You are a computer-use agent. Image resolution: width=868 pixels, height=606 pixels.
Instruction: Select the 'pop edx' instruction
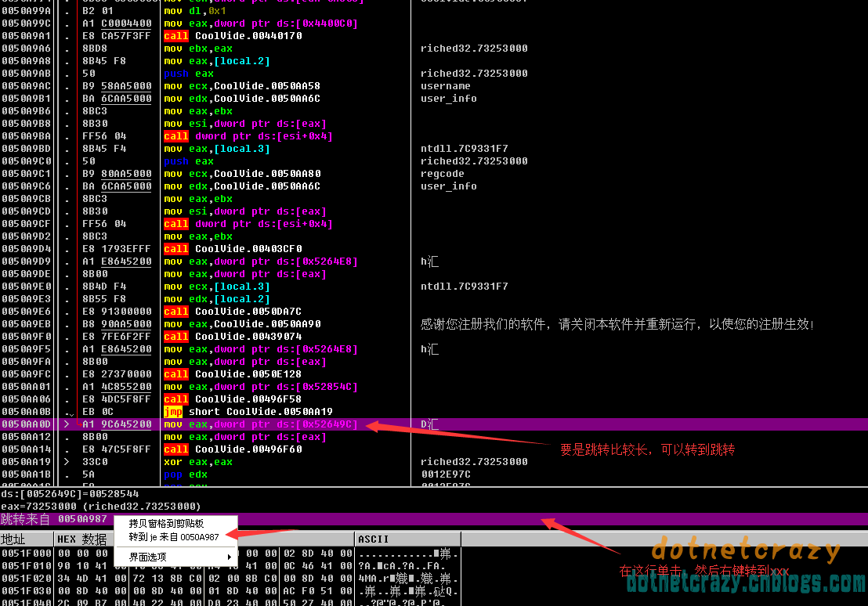186,474
